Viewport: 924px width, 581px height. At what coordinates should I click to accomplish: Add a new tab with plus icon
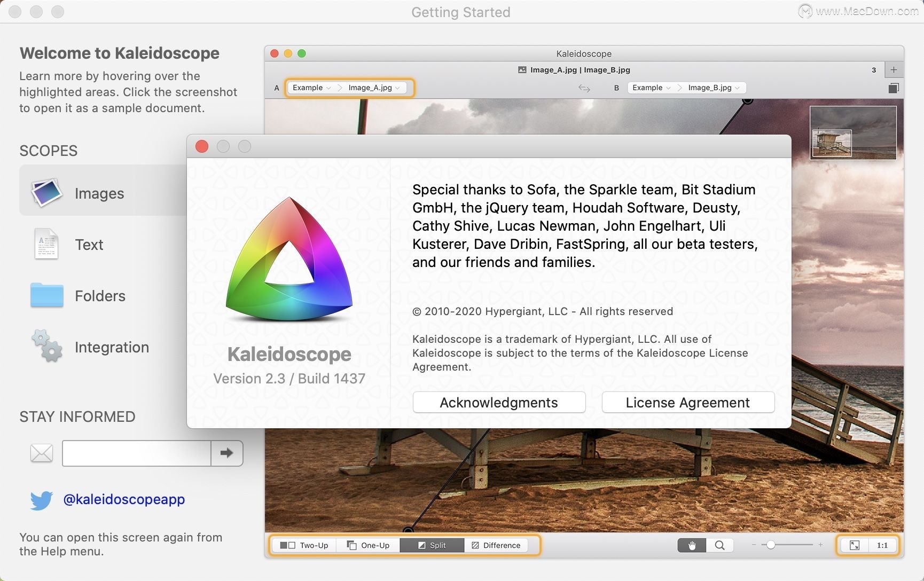point(894,70)
